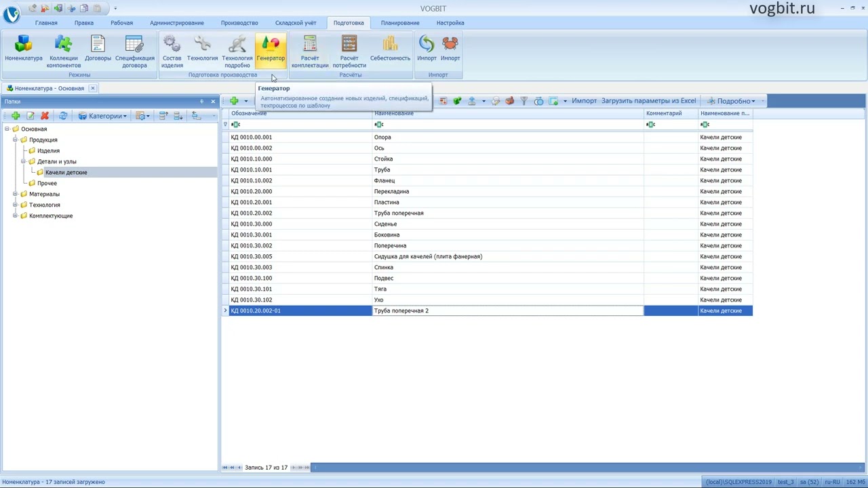This screenshot has width=868, height=488.
Task: Click the green arrows Импорт icon
Action: coord(427,44)
